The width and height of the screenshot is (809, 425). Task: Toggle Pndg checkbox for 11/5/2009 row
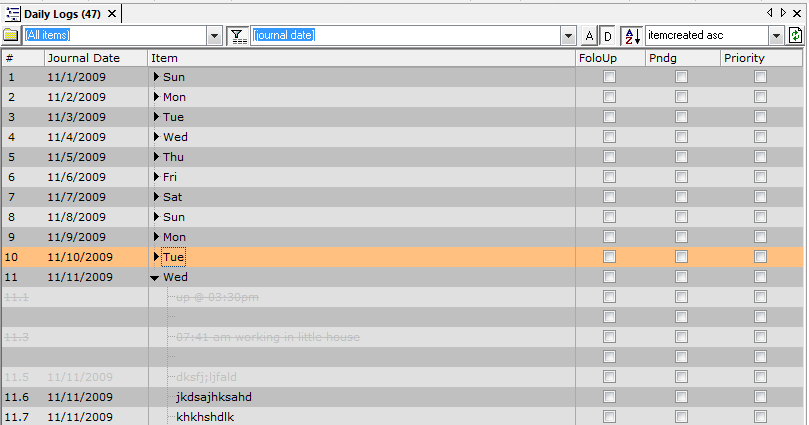click(681, 157)
